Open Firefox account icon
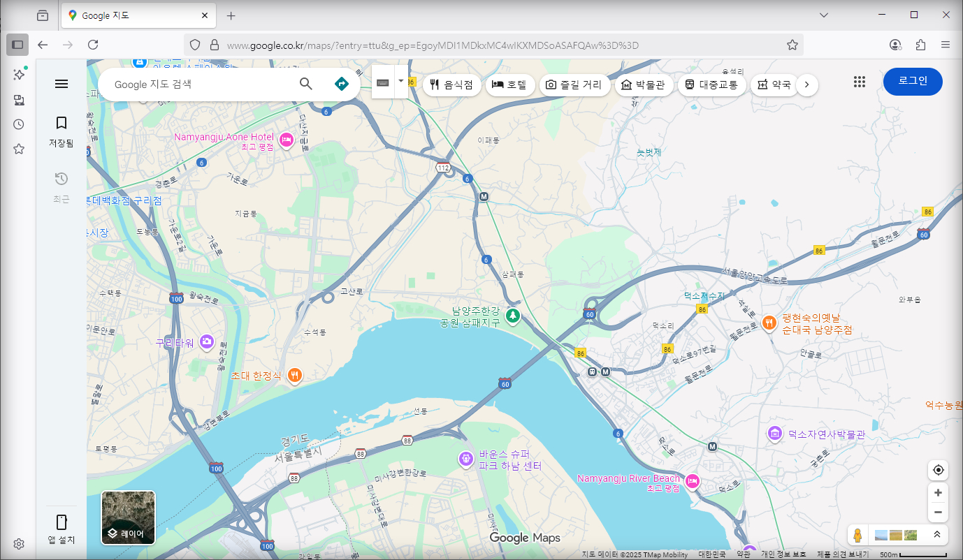The width and height of the screenshot is (963, 560). coord(895,45)
